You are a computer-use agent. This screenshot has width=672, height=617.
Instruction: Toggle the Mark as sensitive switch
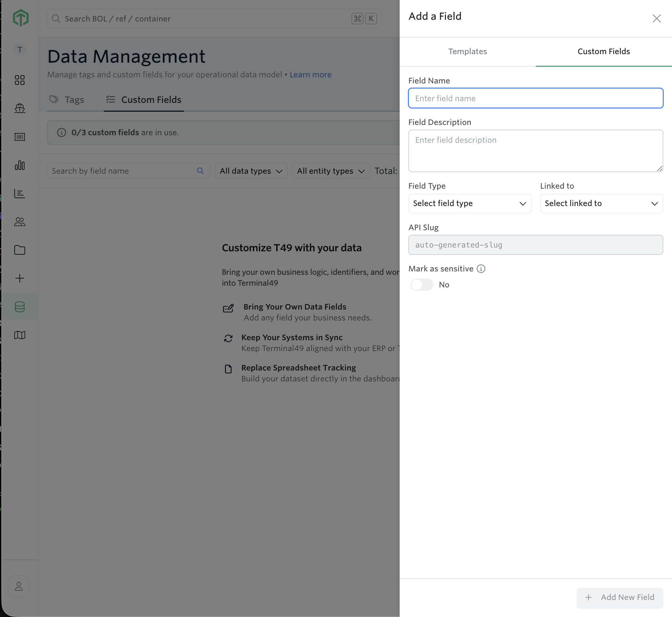coord(422,285)
